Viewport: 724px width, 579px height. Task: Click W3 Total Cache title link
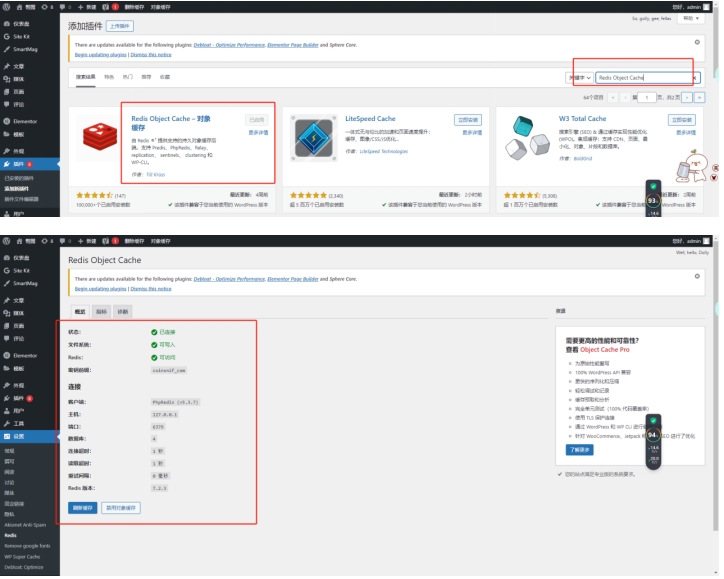[582, 119]
